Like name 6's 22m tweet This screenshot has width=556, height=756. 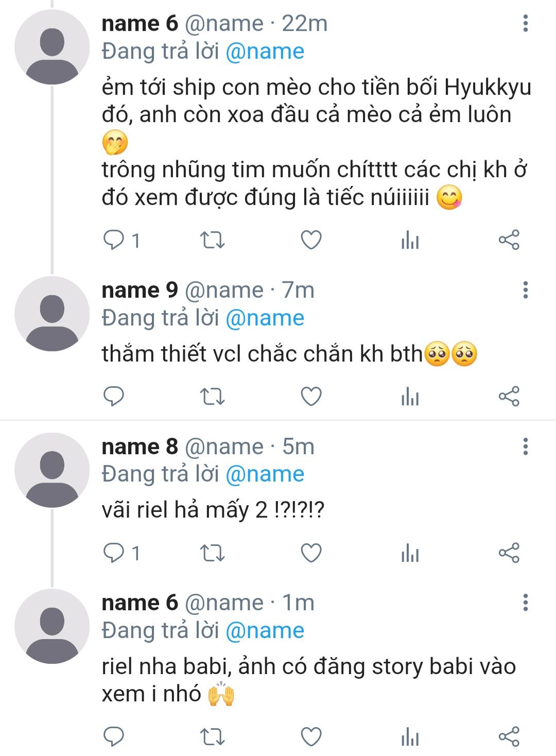coord(311,240)
